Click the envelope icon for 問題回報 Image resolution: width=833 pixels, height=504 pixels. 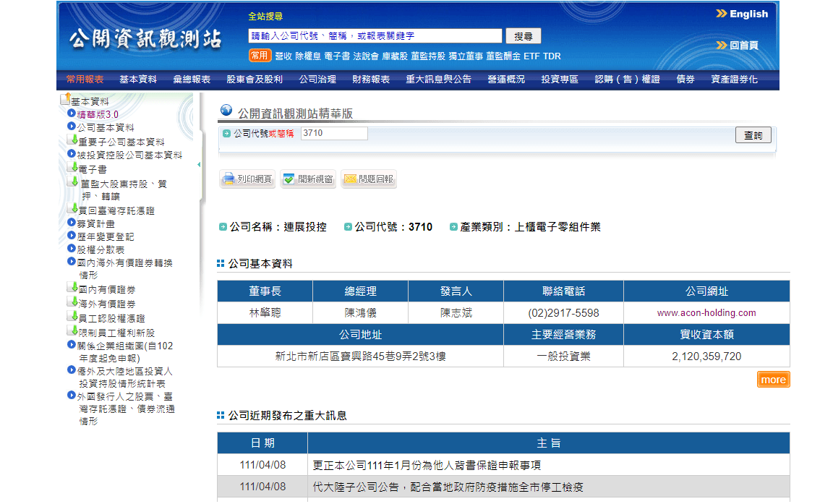[x=350, y=179]
